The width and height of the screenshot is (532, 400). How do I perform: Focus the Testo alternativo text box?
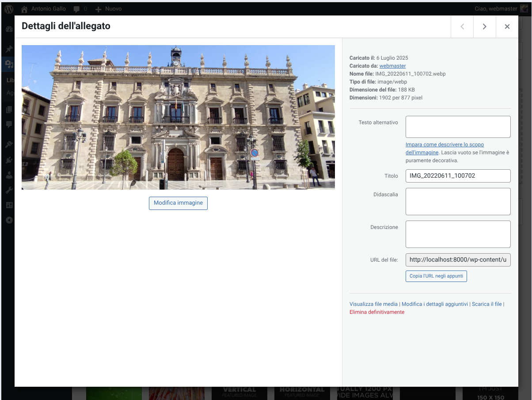click(x=458, y=127)
